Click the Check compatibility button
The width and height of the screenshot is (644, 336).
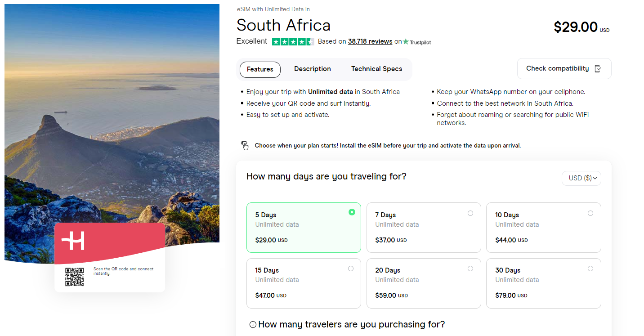(x=564, y=68)
